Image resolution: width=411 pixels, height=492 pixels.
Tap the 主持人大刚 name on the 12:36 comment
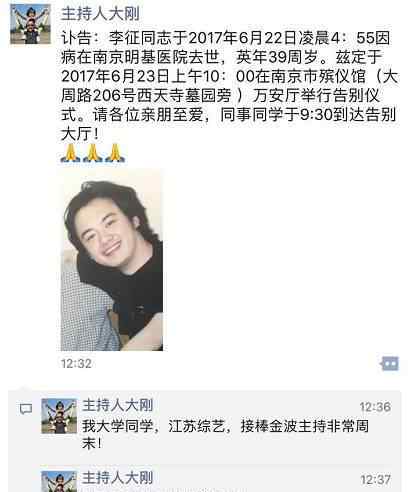(118, 406)
